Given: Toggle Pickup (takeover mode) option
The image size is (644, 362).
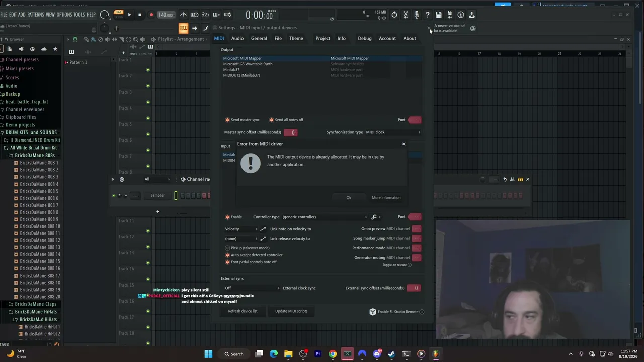Looking at the screenshot, I should click(x=247, y=248).
